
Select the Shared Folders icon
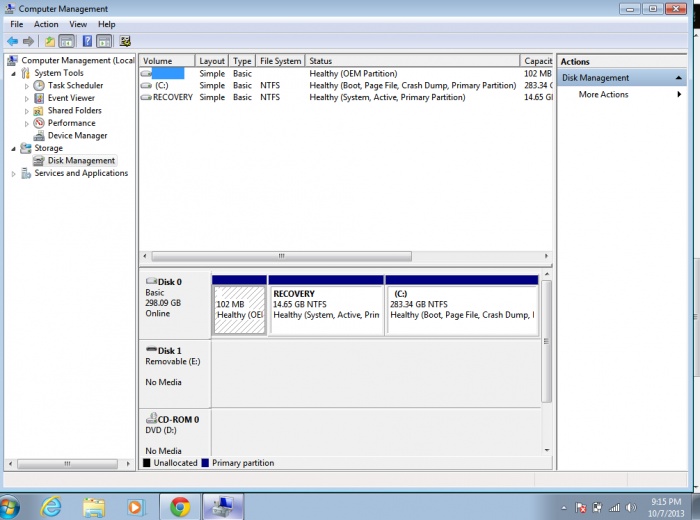point(39,110)
